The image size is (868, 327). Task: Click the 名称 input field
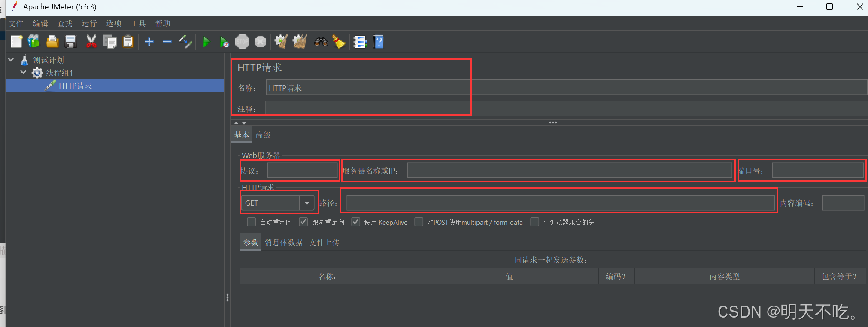point(567,88)
